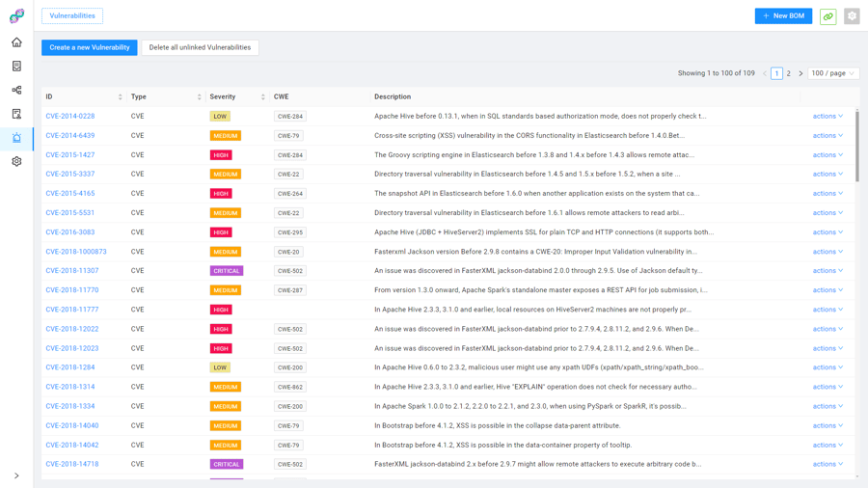Screen dimensions: 868x488
Task: Go to page 2 of results
Action: (x=788, y=73)
